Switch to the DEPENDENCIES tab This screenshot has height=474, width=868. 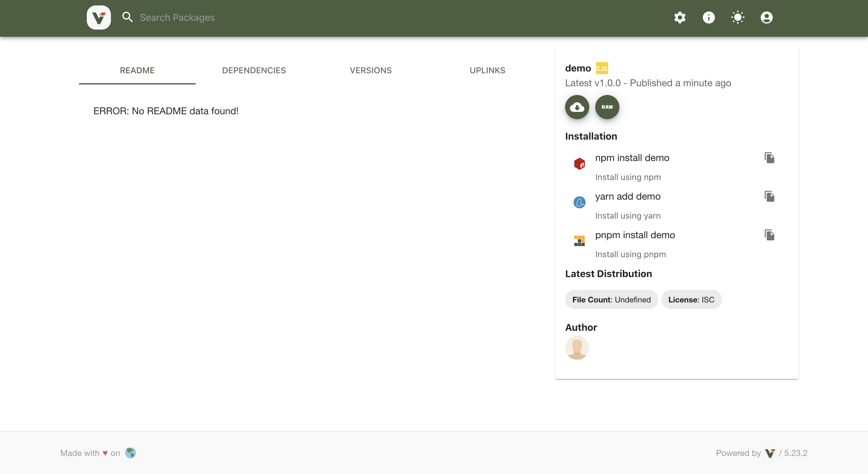click(x=254, y=71)
